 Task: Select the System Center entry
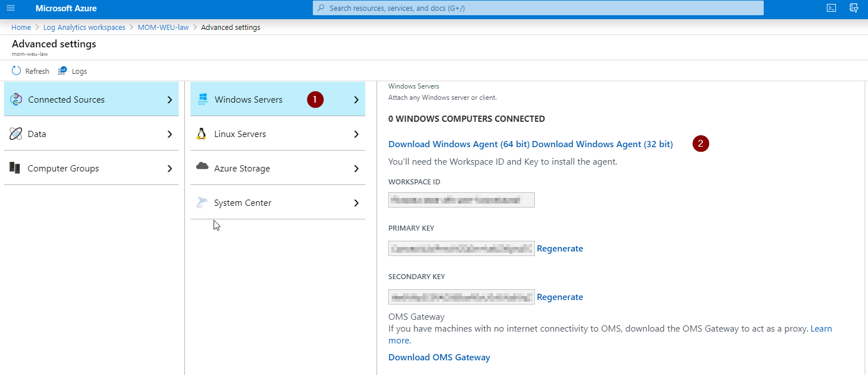[x=278, y=202]
